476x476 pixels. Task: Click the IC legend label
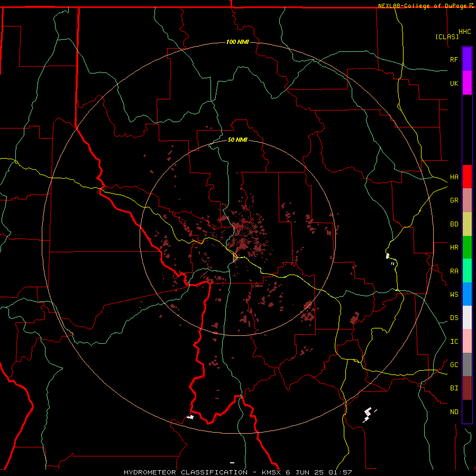pos(454,341)
